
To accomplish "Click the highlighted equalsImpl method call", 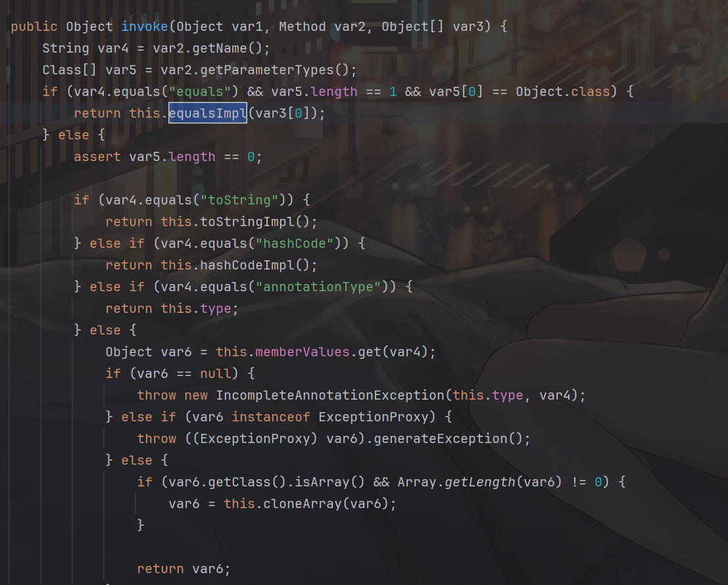I will (x=208, y=113).
